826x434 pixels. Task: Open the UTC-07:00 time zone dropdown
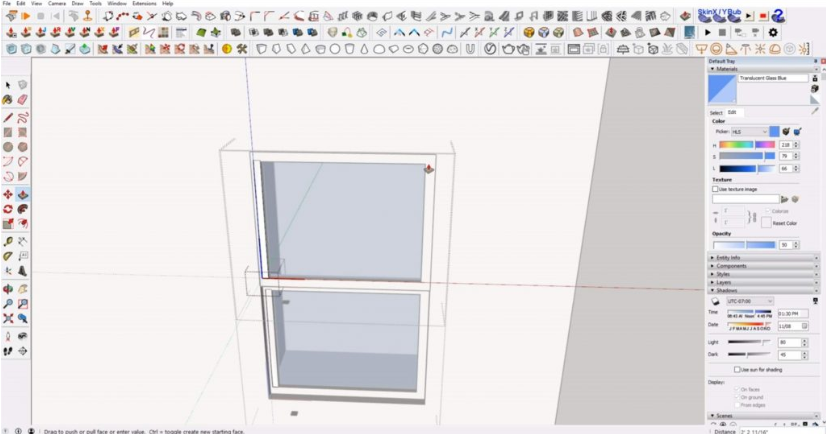(x=750, y=301)
